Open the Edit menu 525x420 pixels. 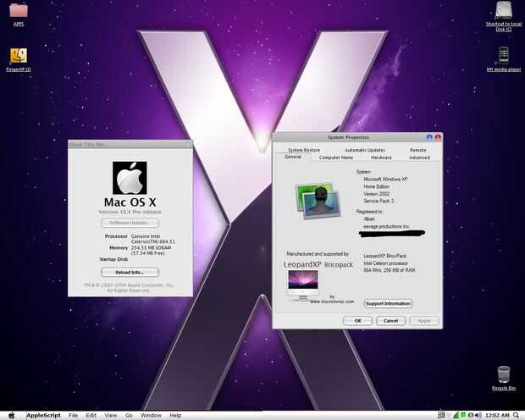[x=91, y=415]
